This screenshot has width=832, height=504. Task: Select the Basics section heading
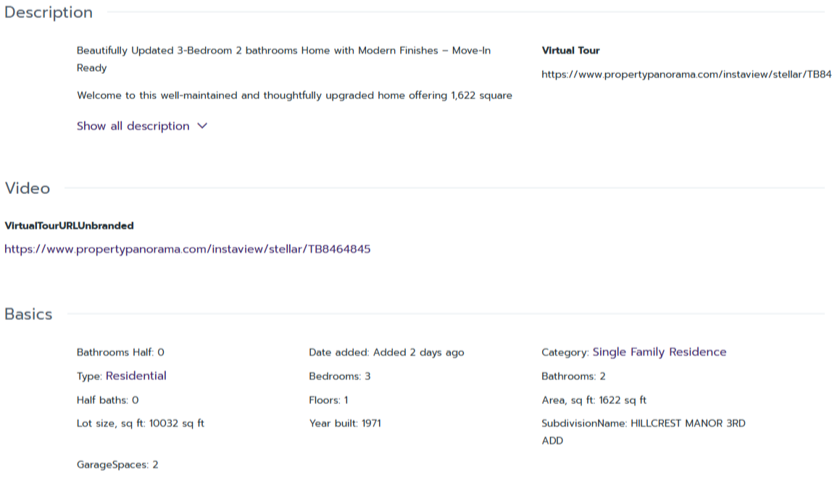pyautogui.click(x=29, y=314)
